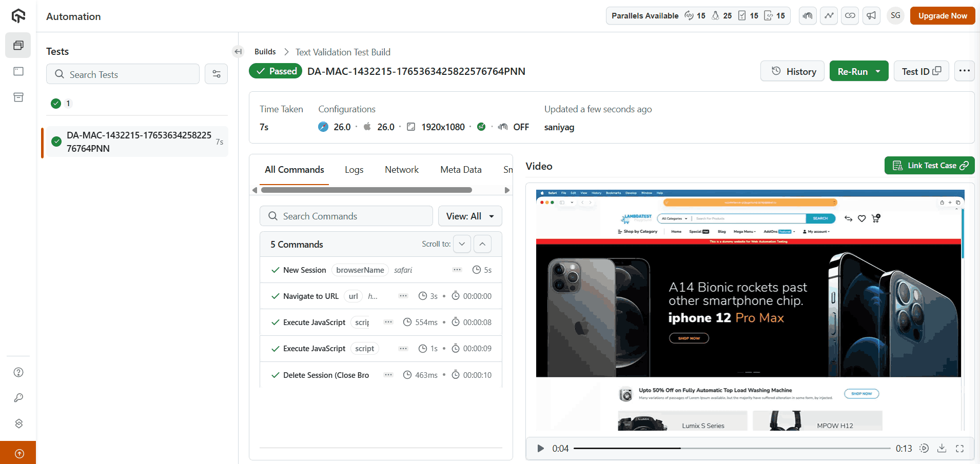Open the Network tab
This screenshot has width=980, height=464.
[401, 170]
